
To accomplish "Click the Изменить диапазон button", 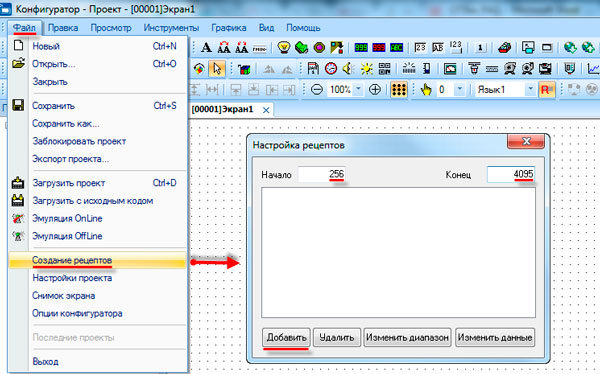I will [407, 338].
